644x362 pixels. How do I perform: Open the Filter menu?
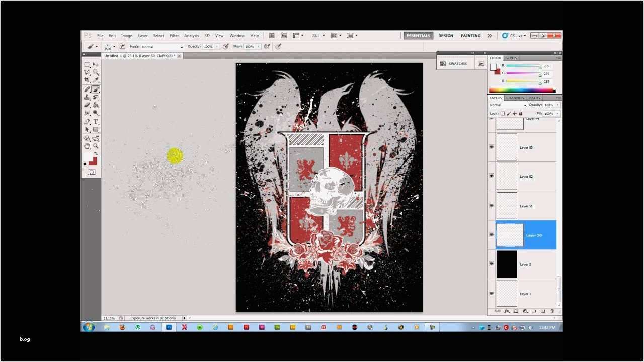174,36
